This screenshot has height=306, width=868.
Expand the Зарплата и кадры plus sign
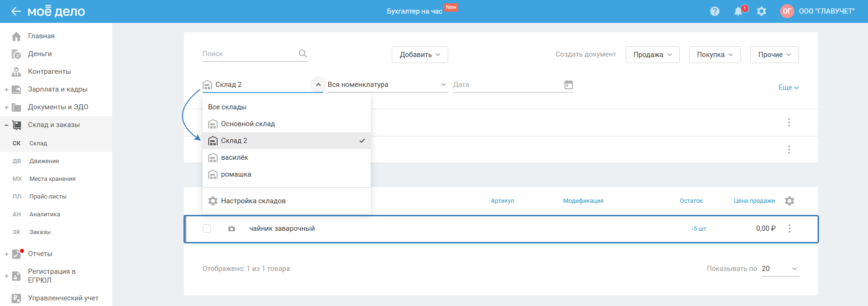coord(7,90)
